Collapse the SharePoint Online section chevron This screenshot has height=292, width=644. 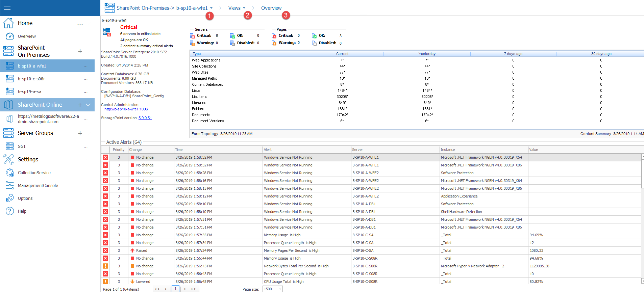click(x=88, y=105)
